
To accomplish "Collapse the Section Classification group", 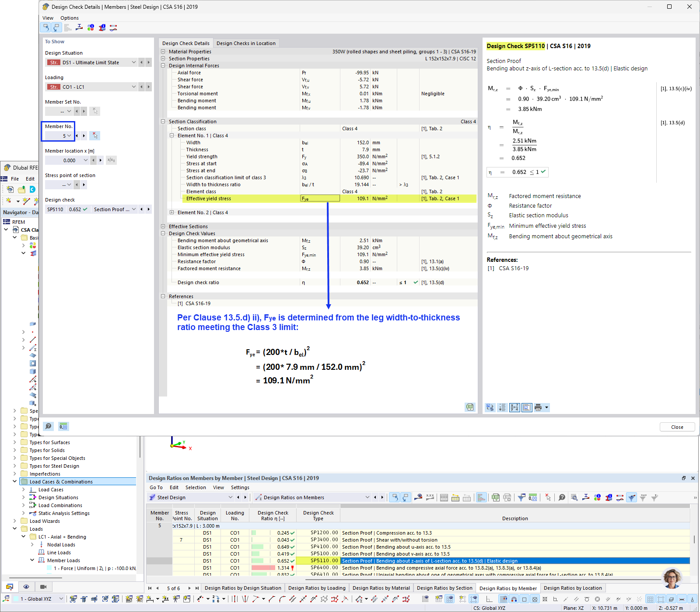I will coord(163,122).
